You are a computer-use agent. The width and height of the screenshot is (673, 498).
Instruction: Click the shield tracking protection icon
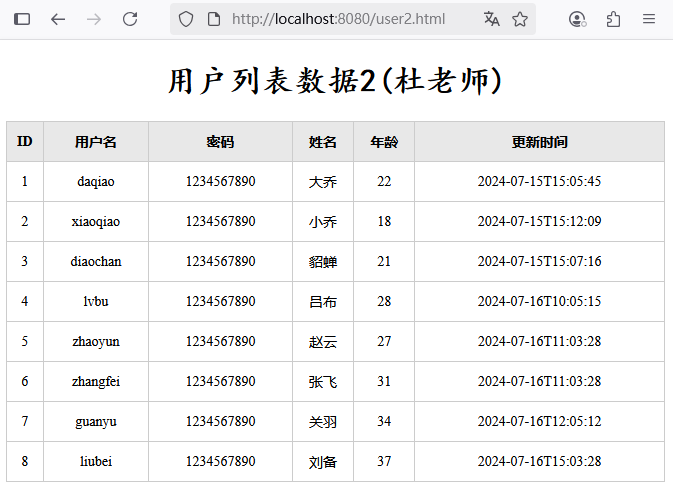[186, 19]
